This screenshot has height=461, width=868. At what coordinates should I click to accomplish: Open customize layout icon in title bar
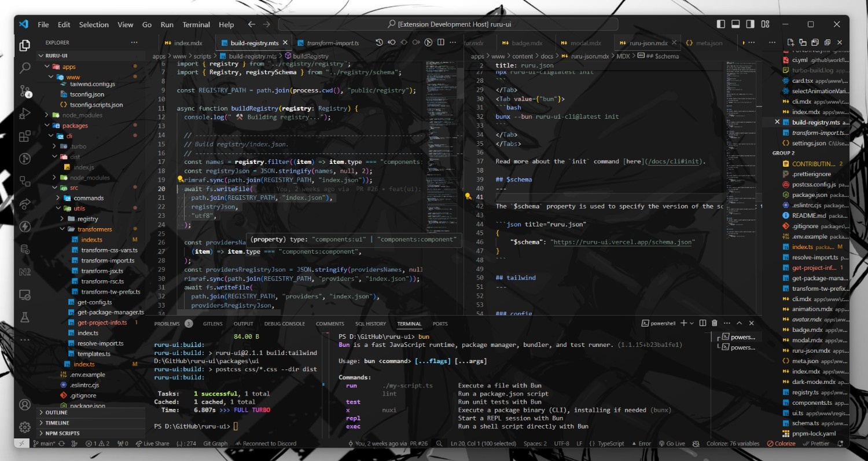(766, 24)
